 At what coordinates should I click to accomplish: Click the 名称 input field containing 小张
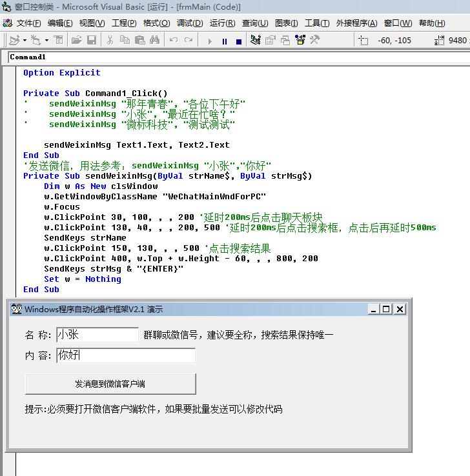pyautogui.click(x=97, y=335)
